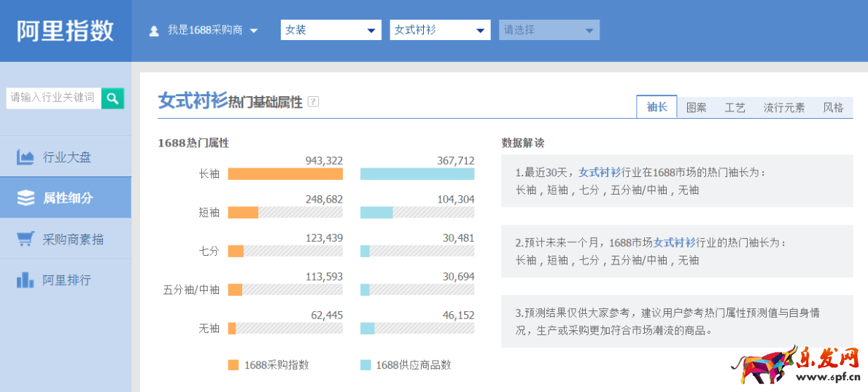868x392 pixels.
Task: Click the 属性细分 layers icon
Action: click(26, 198)
